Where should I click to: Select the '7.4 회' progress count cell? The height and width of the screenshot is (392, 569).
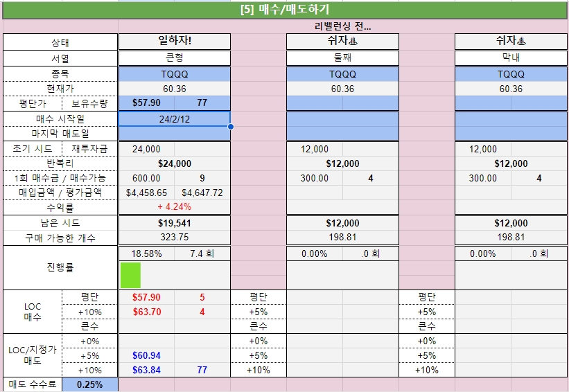[202, 253]
